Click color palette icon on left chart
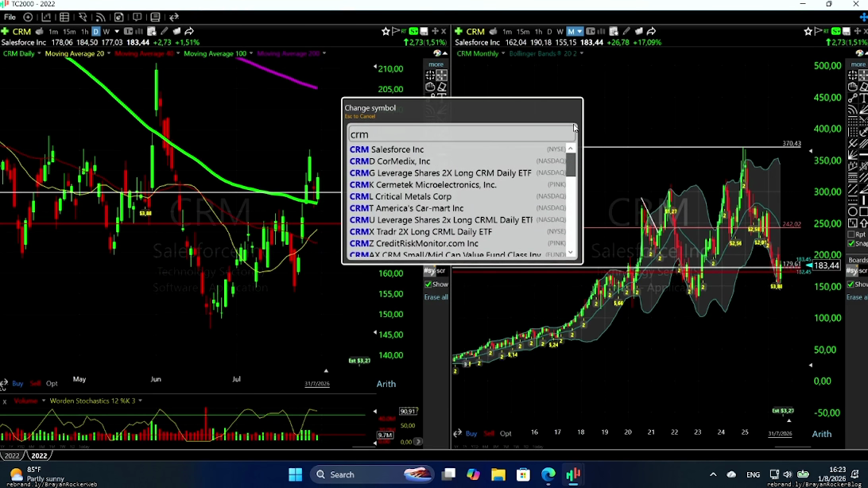This screenshot has width=868, height=488. pyautogui.click(x=437, y=53)
